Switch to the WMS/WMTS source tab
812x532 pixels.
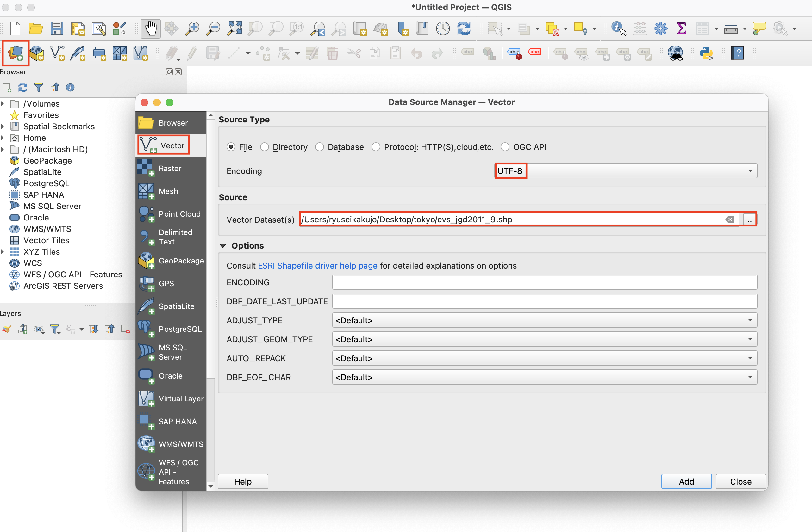coord(171,444)
